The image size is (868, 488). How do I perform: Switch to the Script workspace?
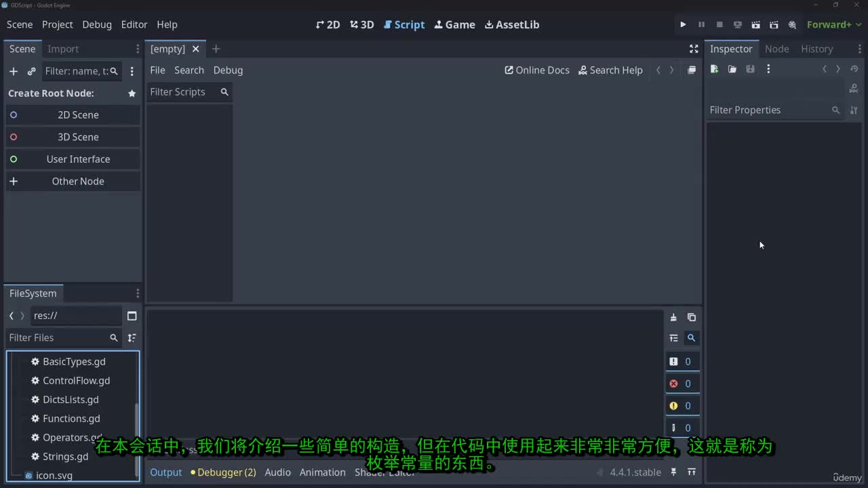coord(404,24)
